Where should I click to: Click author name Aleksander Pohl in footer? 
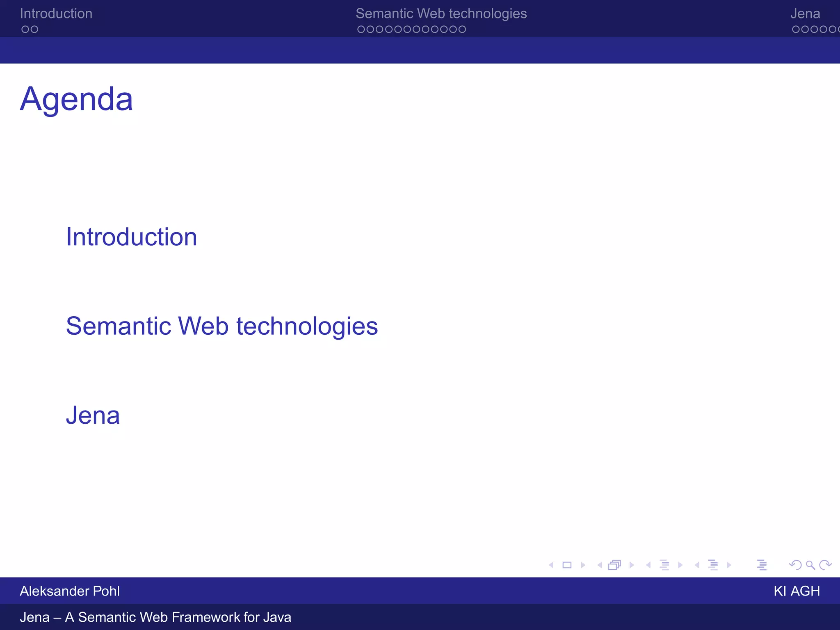point(70,591)
